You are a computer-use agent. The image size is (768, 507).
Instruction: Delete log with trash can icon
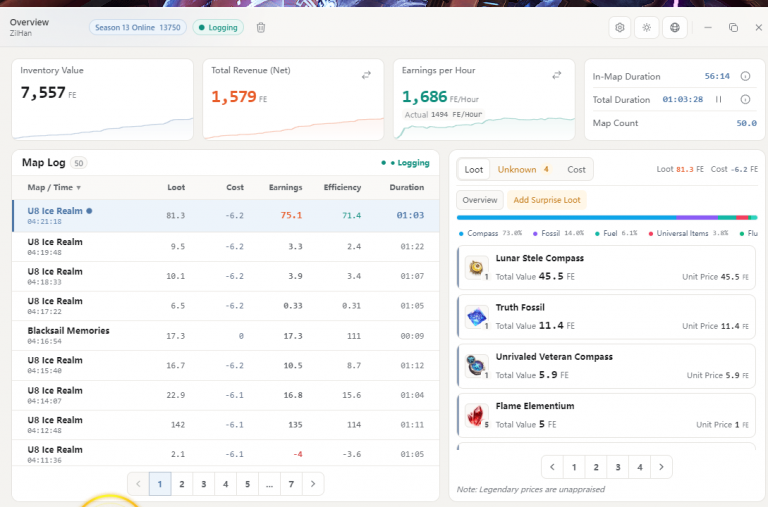261,27
